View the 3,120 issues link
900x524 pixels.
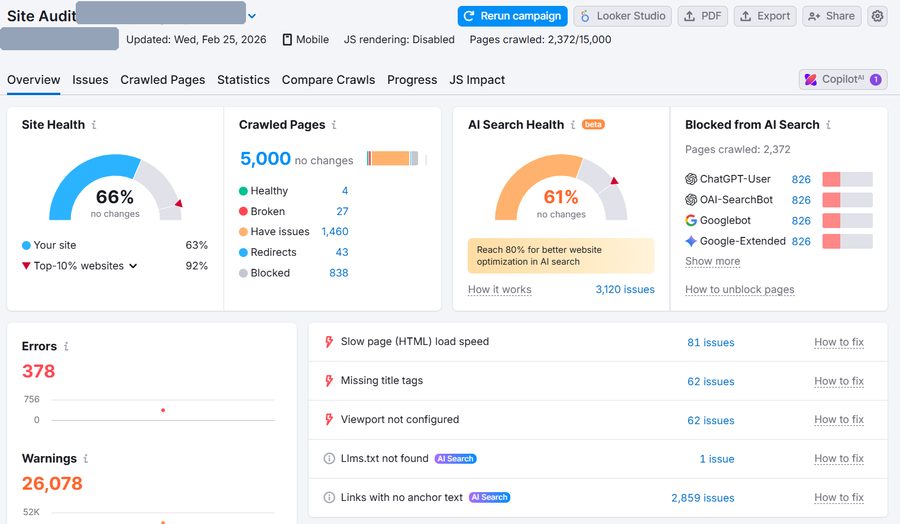pos(625,289)
